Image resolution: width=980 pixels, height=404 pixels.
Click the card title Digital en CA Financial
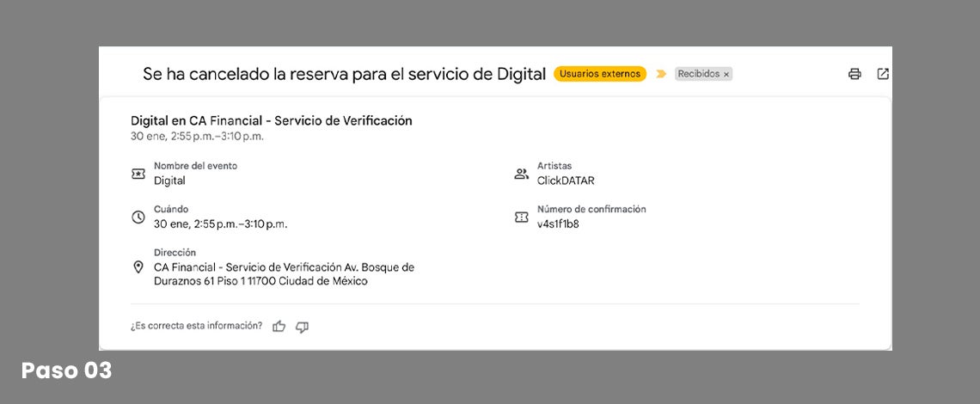271,120
